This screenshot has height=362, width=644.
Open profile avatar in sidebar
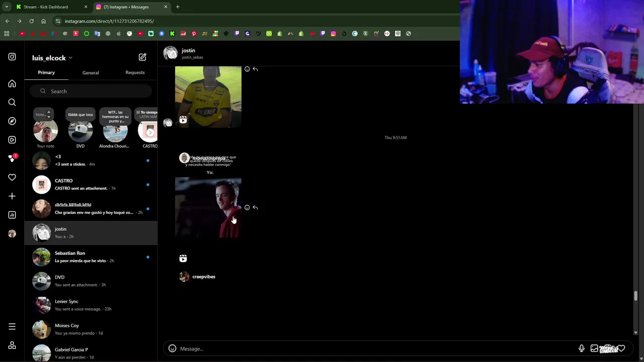pyautogui.click(x=12, y=234)
